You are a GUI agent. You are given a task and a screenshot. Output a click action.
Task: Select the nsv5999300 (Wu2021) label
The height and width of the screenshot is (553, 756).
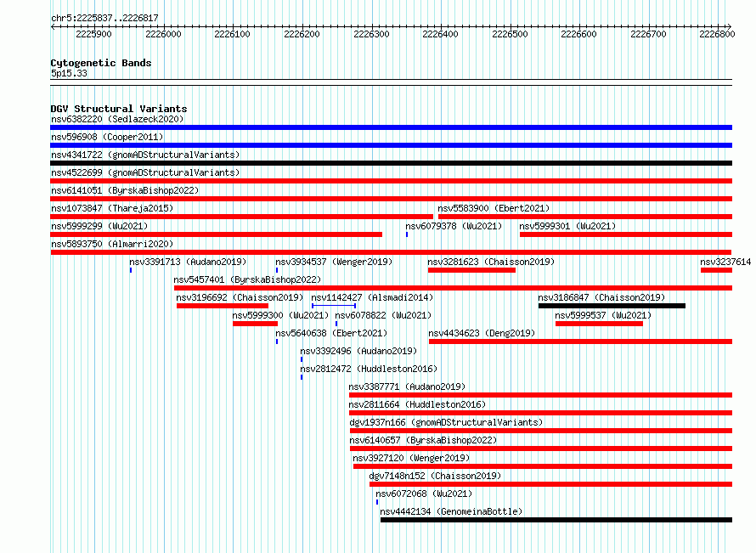pyautogui.click(x=280, y=315)
